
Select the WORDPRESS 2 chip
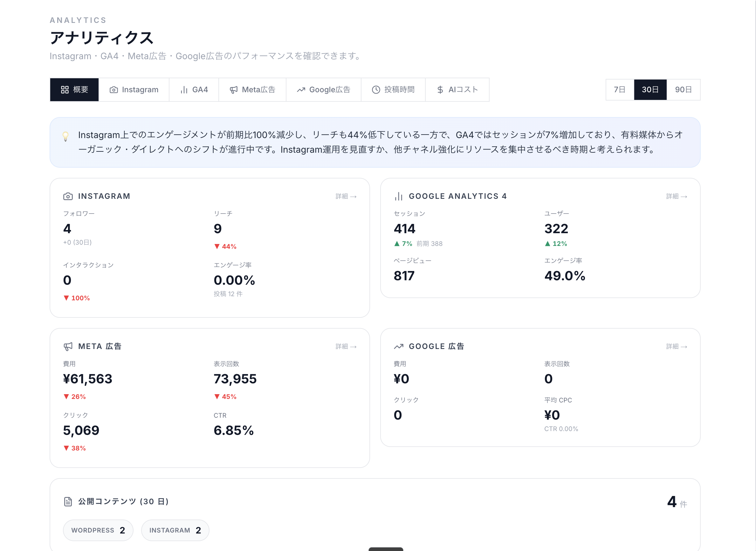point(98,530)
